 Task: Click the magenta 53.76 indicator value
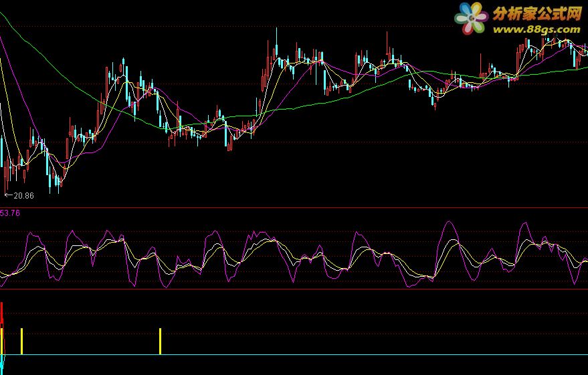[x=10, y=213]
